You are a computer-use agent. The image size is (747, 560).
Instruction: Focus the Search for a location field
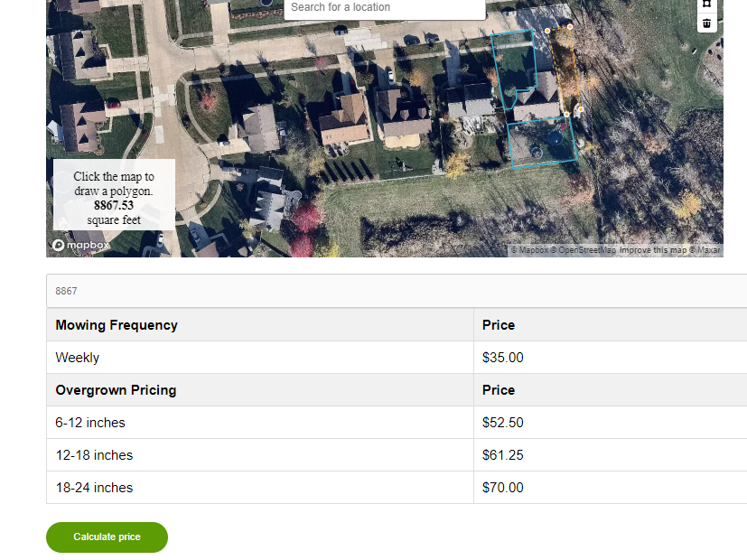click(x=384, y=7)
